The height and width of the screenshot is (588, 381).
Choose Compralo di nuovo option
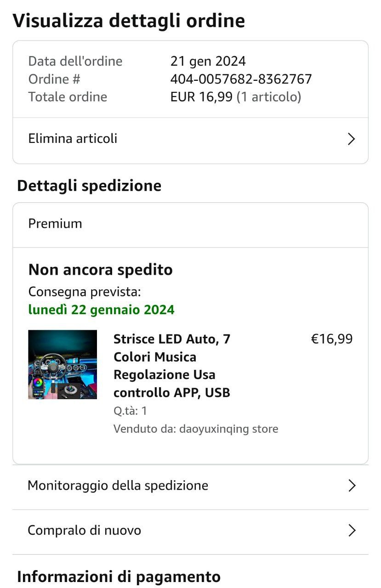pos(190,531)
